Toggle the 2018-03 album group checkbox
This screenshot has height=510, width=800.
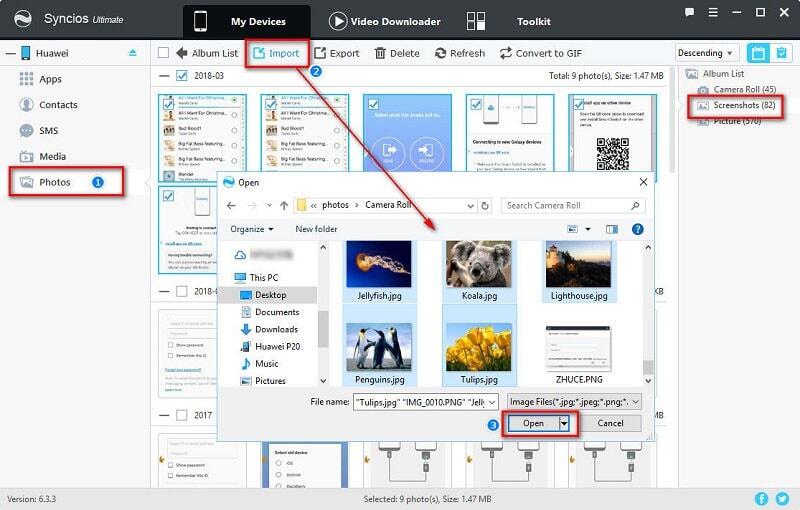tap(181, 76)
